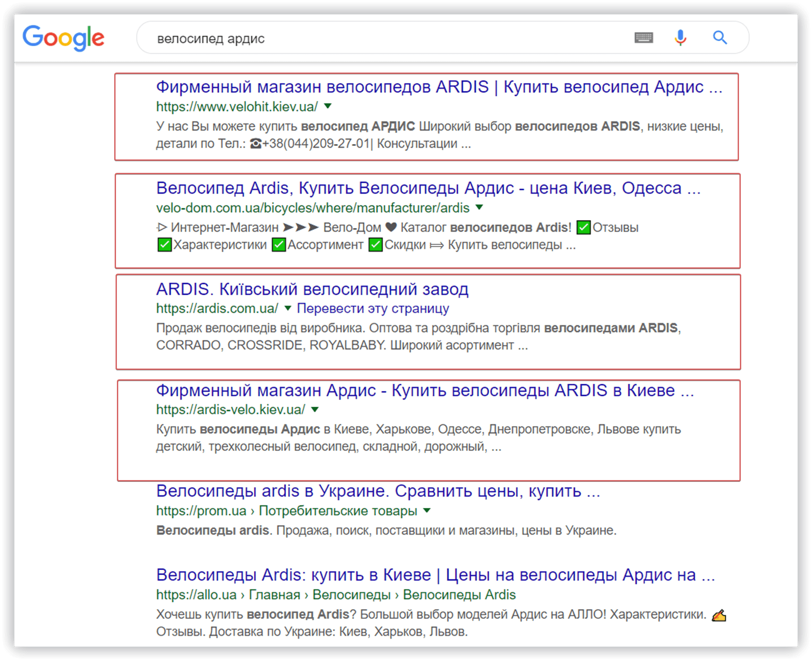812x661 pixels.
Task: Click 'Потребительские товары' breadcrumb
Action: click(x=338, y=511)
